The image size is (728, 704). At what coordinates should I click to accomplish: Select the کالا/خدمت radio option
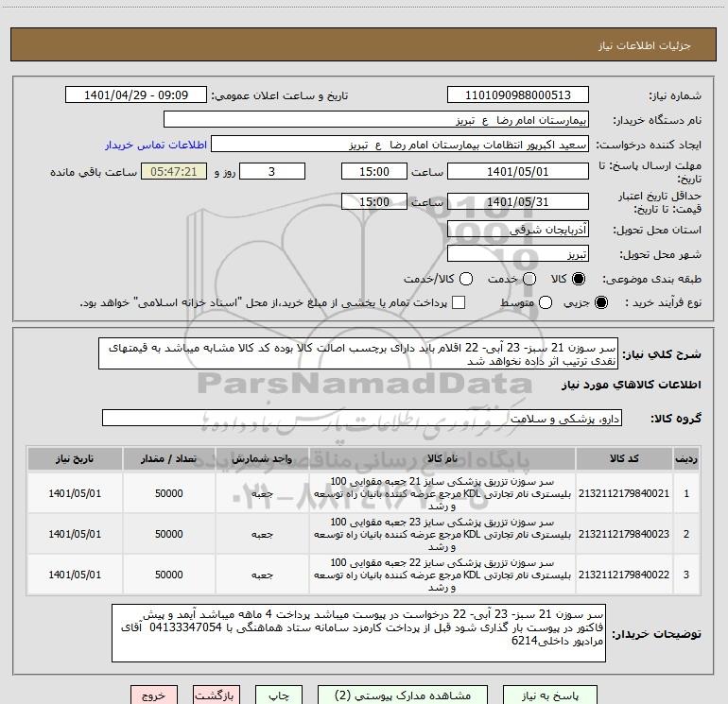tap(466, 279)
